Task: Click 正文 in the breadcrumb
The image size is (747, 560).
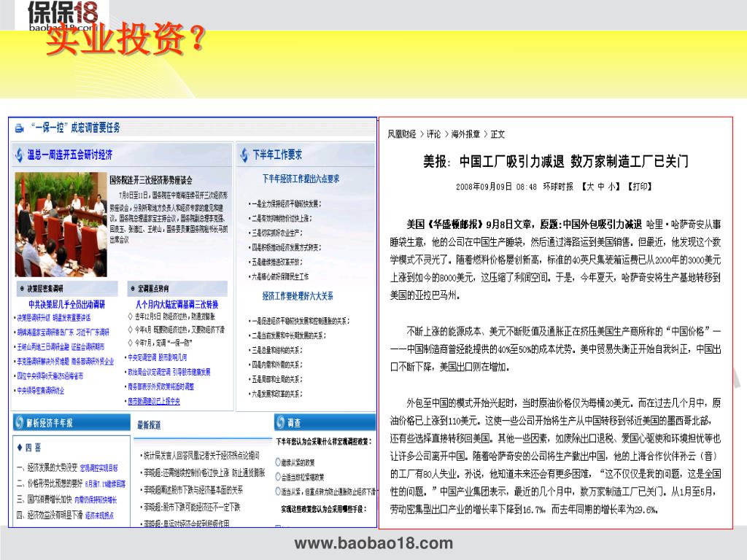Action: (x=498, y=134)
